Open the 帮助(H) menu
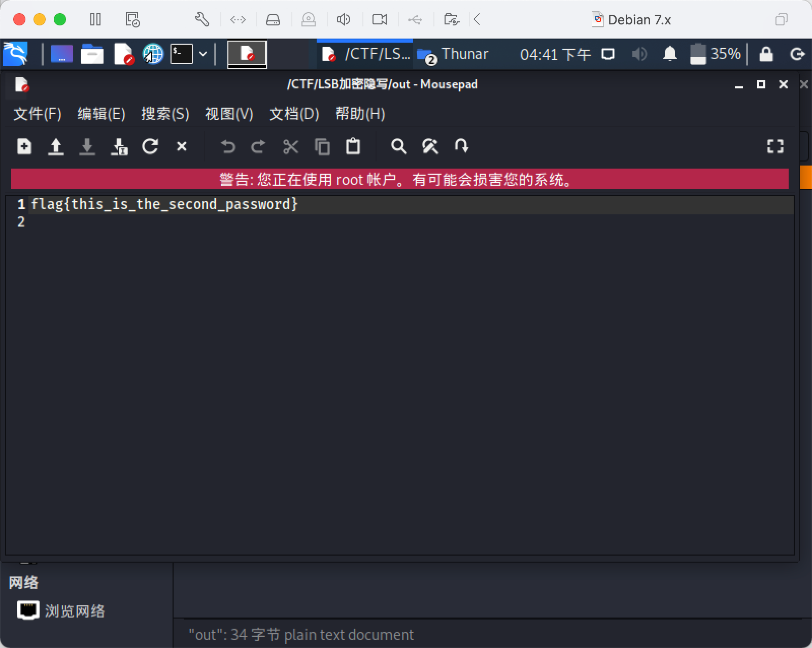Screen dimensions: 812x648 tap(360, 113)
